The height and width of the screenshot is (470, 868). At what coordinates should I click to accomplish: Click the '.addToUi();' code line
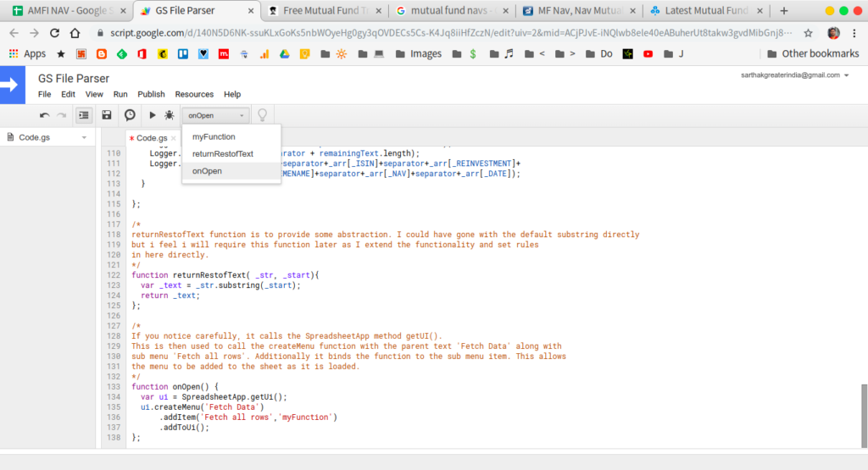(x=184, y=428)
